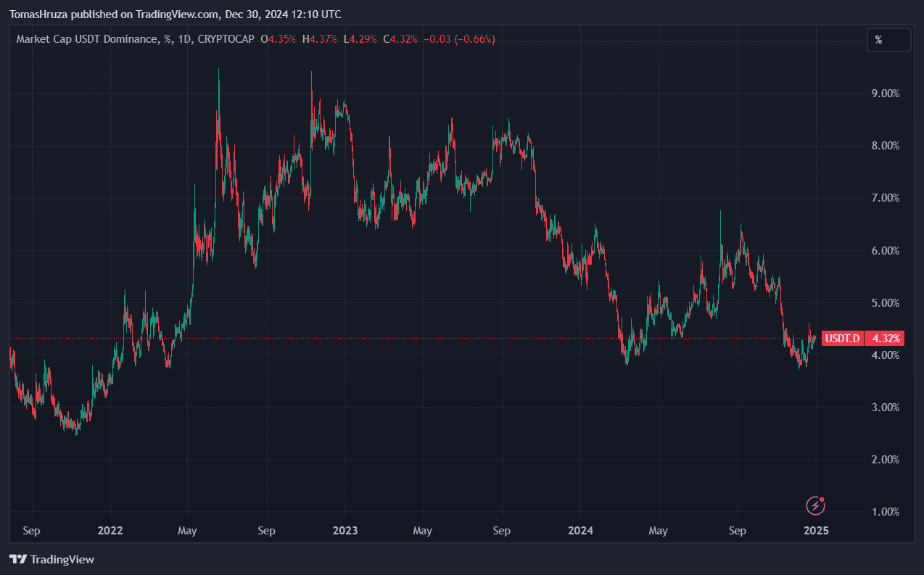924x575 pixels.
Task: Click the 9.00% price axis label
Action: pos(884,94)
